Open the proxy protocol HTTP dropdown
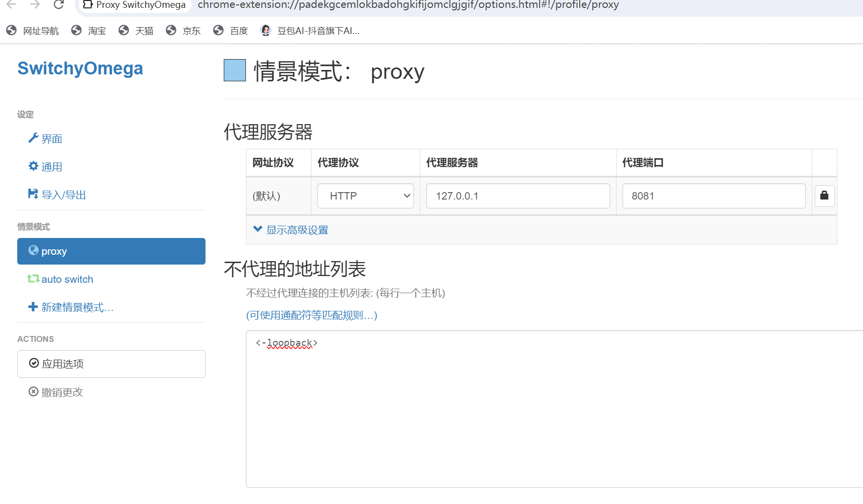Viewport: 863px width, 504px height. point(366,196)
